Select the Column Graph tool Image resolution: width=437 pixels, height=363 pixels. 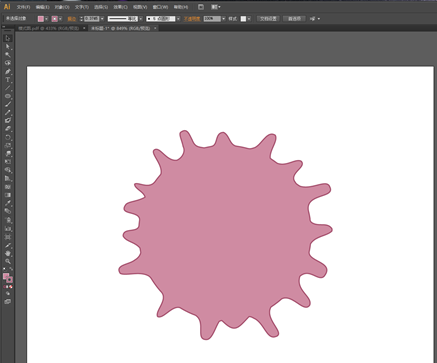point(8,229)
